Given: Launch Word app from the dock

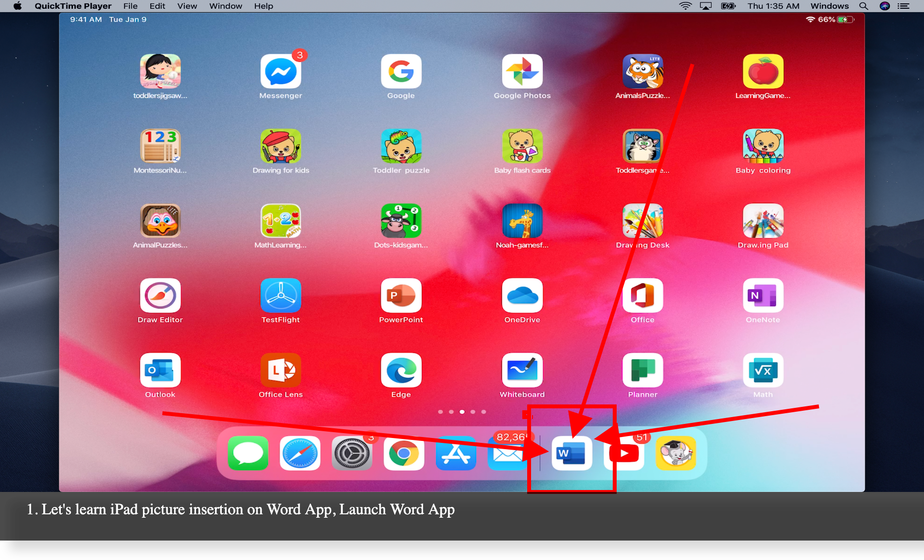Looking at the screenshot, I should pyautogui.click(x=572, y=454).
